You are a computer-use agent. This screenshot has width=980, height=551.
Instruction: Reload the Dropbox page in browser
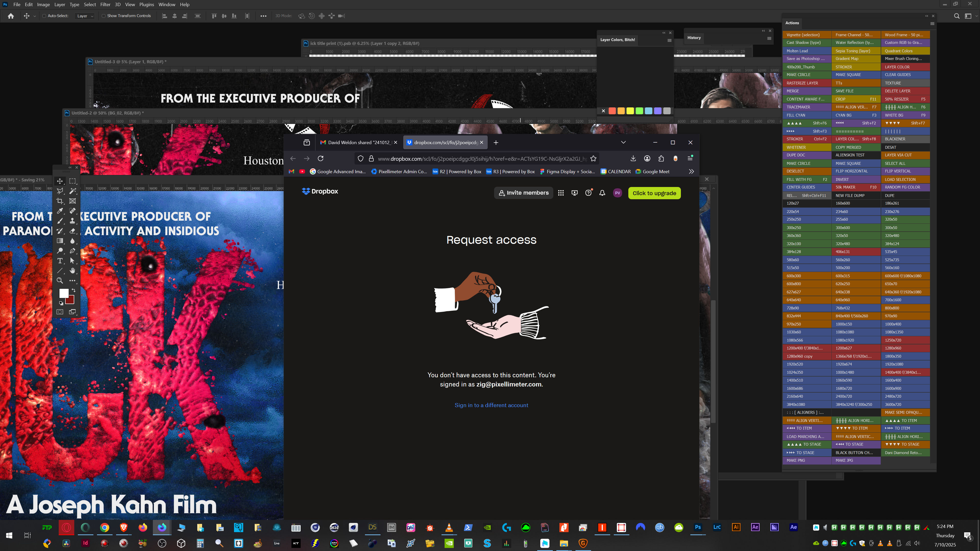(321, 159)
